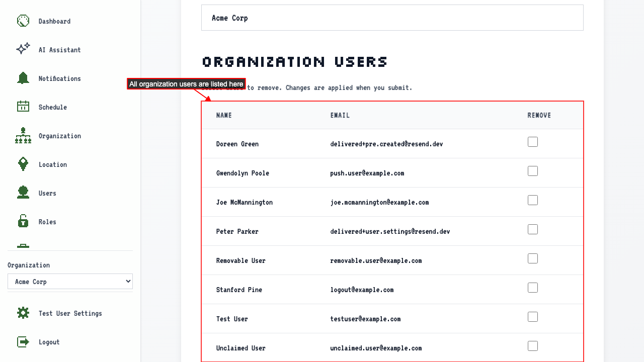Viewport: 644px width, 362px height.
Task: Click email delivered+user.settings@resend.dev
Action: point(390,231)
